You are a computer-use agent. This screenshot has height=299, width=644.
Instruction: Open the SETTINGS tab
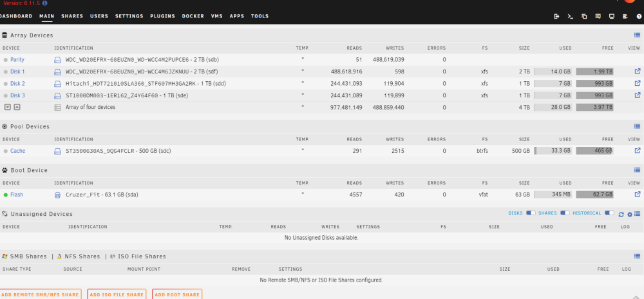pos(129,16)
